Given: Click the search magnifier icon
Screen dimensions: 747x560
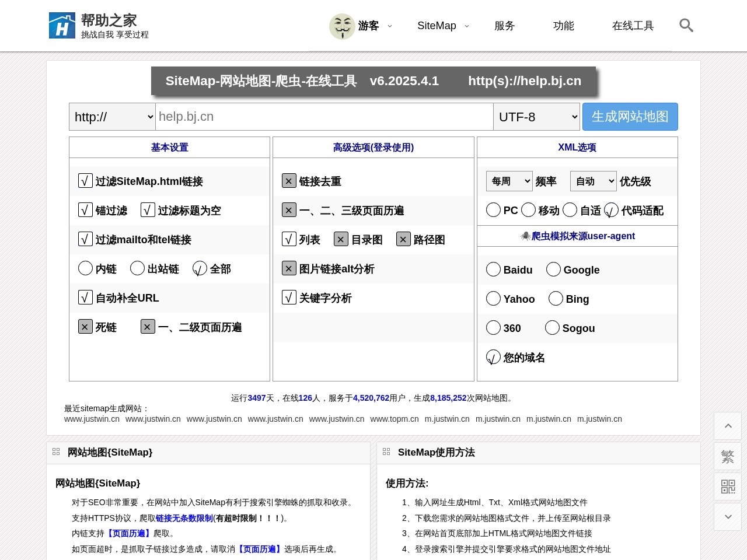Looking at the screenshot, I should coord(686,26).
